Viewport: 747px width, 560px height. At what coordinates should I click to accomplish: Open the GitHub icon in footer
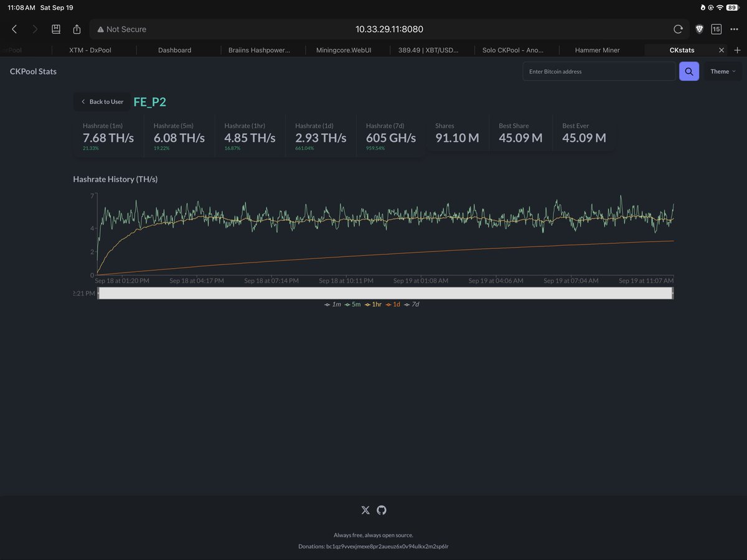[382, 510]
